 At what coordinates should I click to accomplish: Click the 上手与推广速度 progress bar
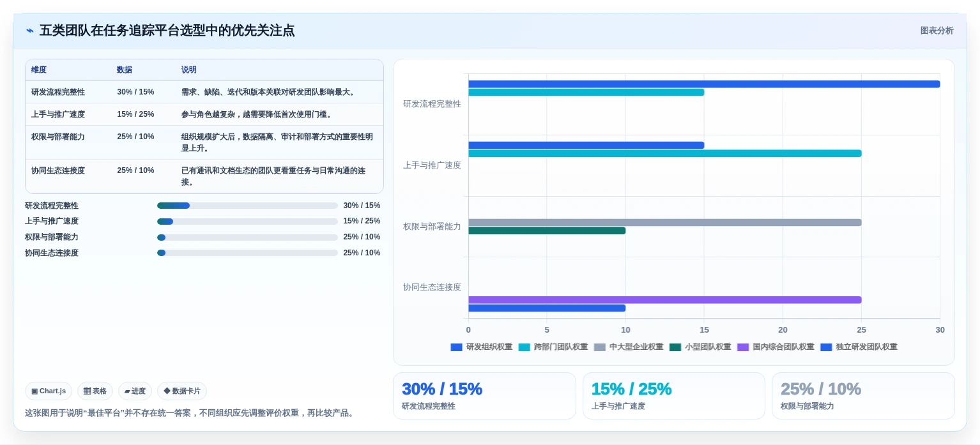(247, 221)
